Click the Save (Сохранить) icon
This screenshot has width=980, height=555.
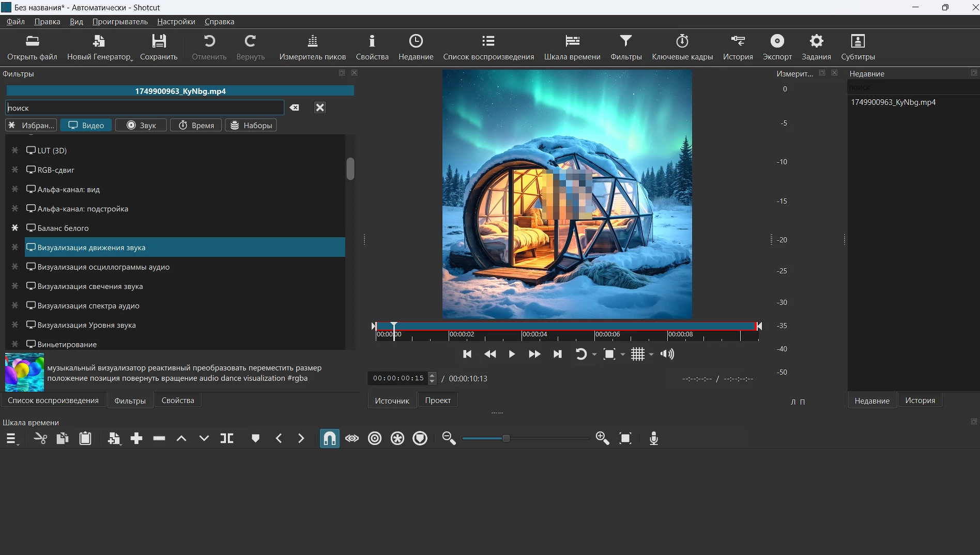(159, 47)
